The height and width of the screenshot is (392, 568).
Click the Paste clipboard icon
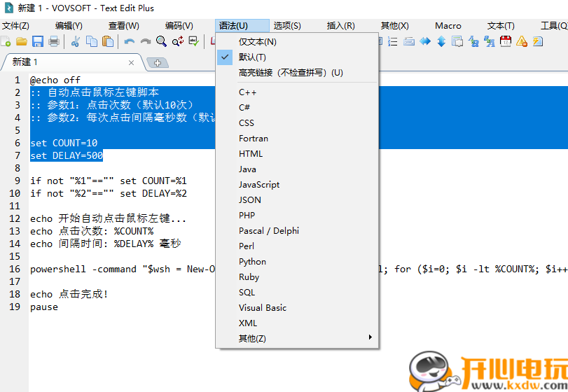click(108, 41)
